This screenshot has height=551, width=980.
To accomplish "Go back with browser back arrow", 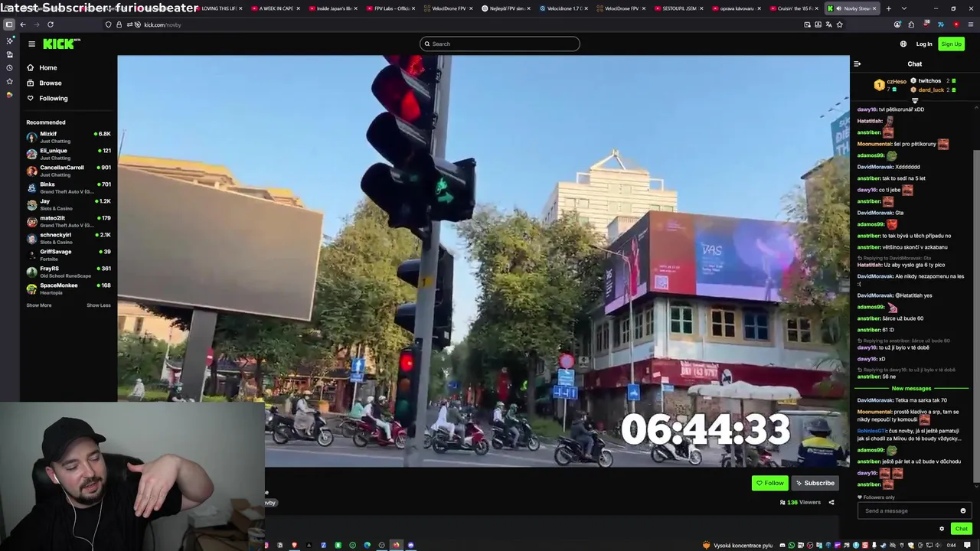I will [x=23, y=24].
